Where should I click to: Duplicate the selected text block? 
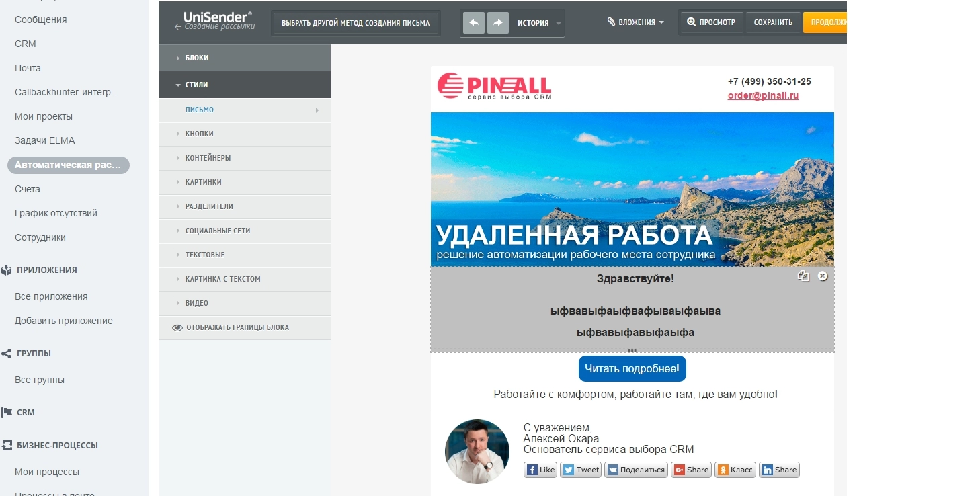[803, 276]
